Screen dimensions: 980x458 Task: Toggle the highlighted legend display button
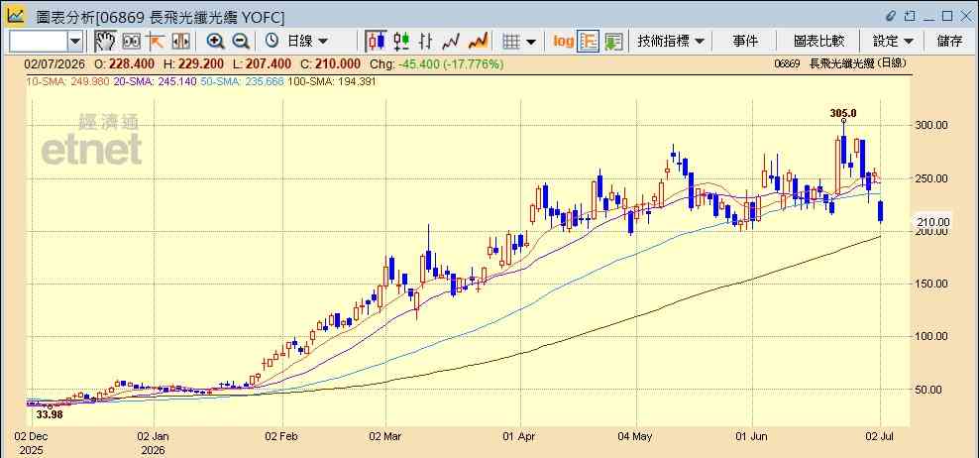coord(589,42)
